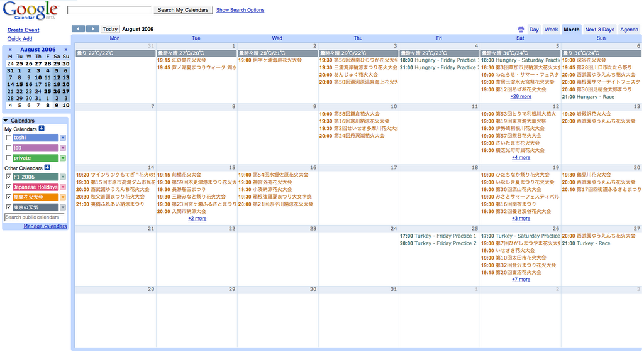
Task: Mini calendar previous month double arrow
Action: point(10,50)
